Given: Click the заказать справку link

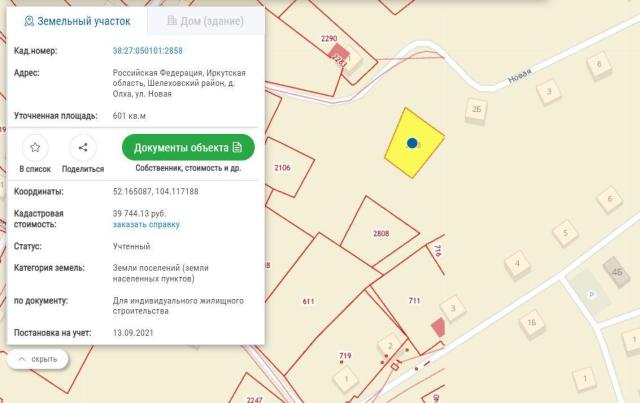Looking at the screenshot, I should (146, 225).
